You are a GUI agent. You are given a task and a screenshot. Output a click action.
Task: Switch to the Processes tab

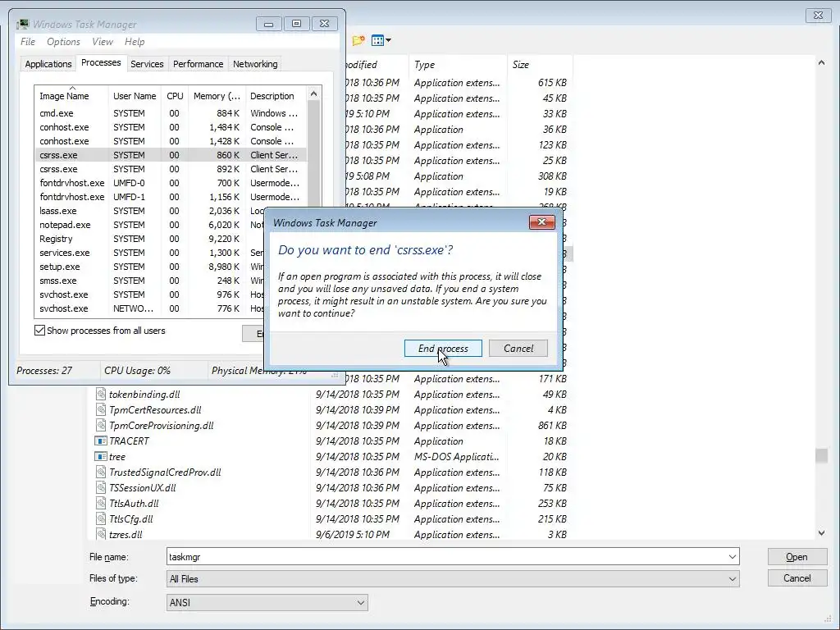[x=101, y=62]
